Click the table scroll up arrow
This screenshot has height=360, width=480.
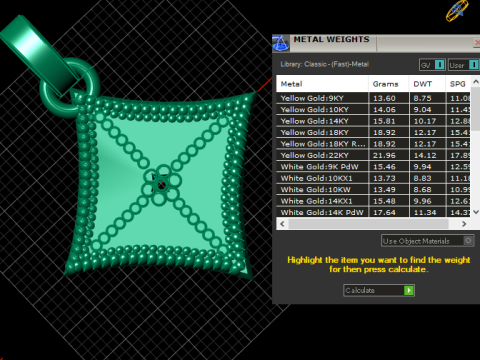pyautogui.click(x=476, y=82)
